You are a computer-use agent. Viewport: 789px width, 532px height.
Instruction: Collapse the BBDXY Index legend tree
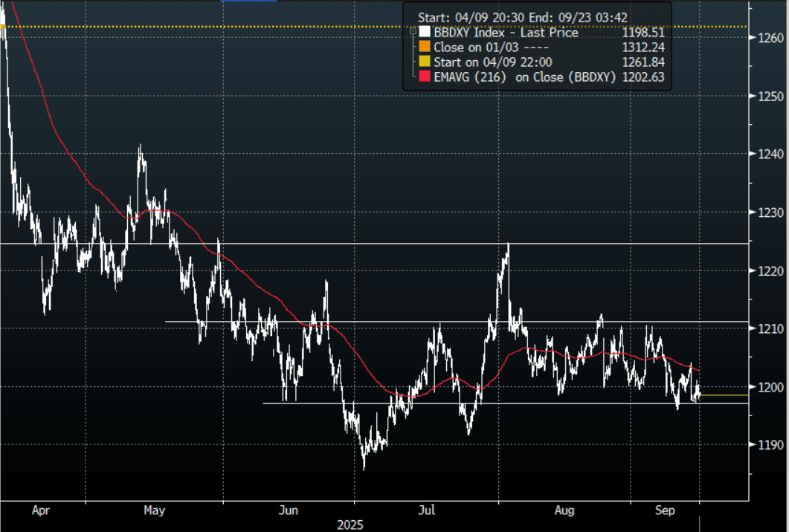tap(412, 33)
